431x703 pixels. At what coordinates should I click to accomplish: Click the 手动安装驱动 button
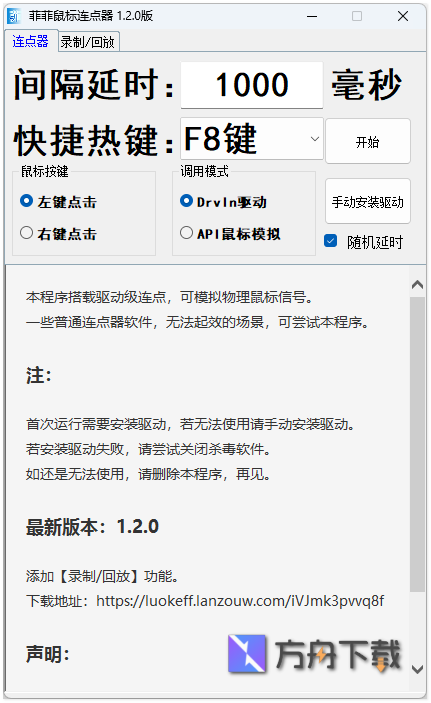click(x=368, y=202)
